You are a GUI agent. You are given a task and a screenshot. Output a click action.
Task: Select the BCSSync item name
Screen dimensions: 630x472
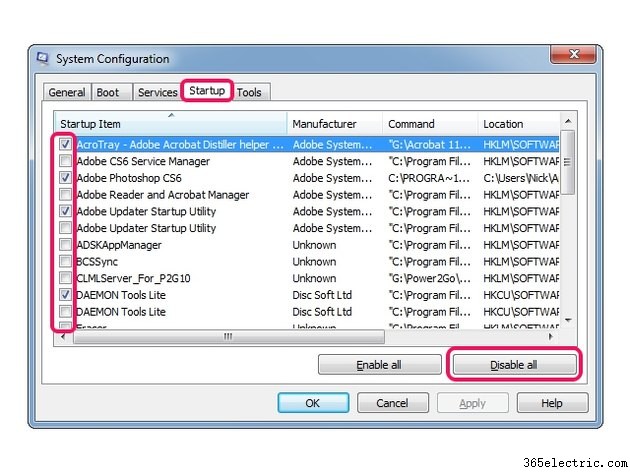pos(97,262)
